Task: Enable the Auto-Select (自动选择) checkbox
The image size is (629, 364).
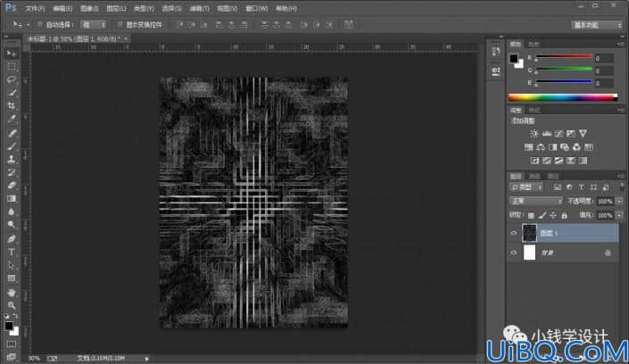Action: point(40,24)
